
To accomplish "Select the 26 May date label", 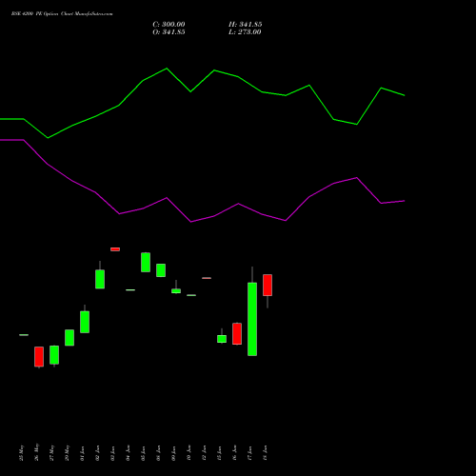I will [36, 452].
